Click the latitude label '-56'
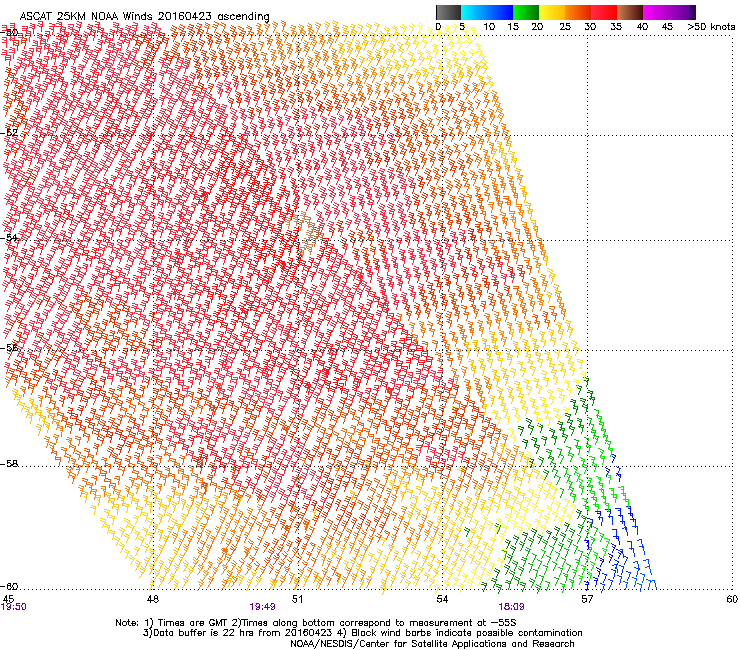Image resolution: width=740 pixels, height=650 pixels. point(9,347)
